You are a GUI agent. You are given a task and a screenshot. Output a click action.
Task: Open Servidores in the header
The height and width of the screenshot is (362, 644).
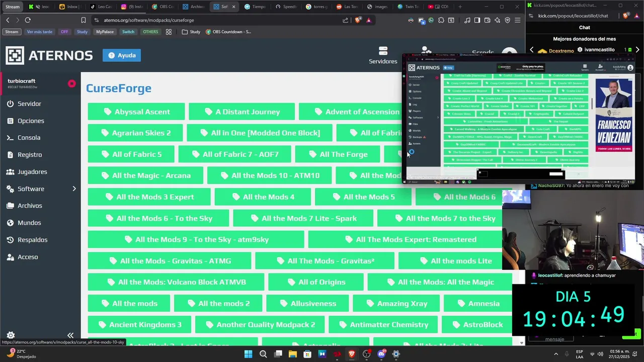coord(383,55)
